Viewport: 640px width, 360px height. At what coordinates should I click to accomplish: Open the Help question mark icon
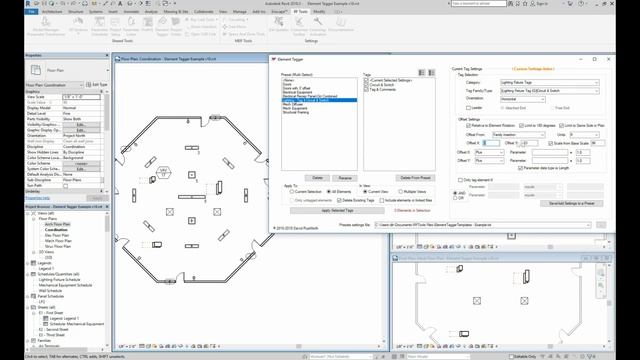tap(581, 4)
